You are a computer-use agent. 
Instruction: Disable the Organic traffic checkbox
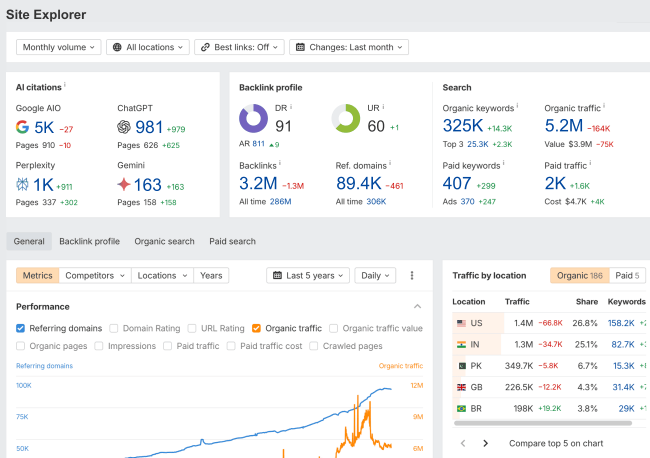(256, 328)
